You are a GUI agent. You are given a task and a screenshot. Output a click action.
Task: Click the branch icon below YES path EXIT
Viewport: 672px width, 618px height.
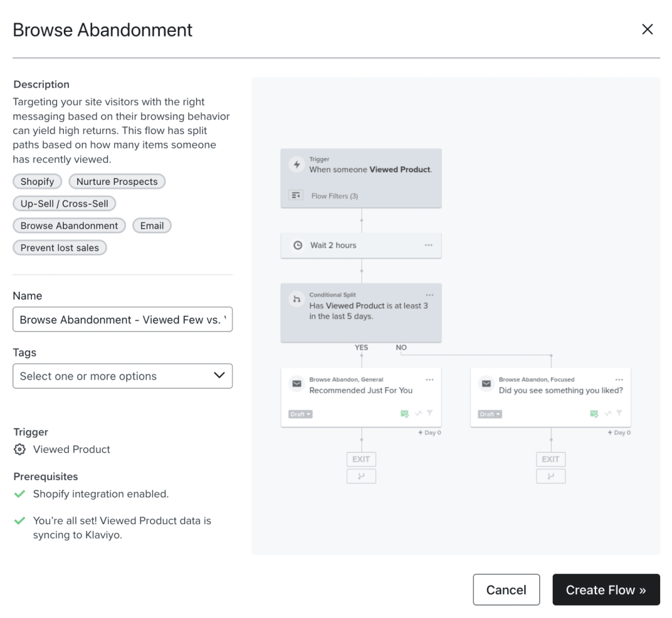pyautogui.click(x=361, y=476)
